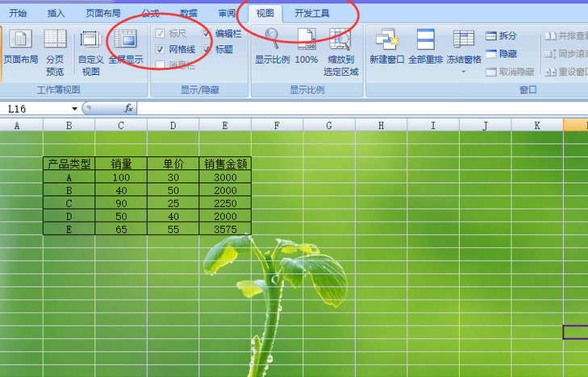The image size is (588, 377).
Task: Reset zoom to 100%
Action: 307,47
